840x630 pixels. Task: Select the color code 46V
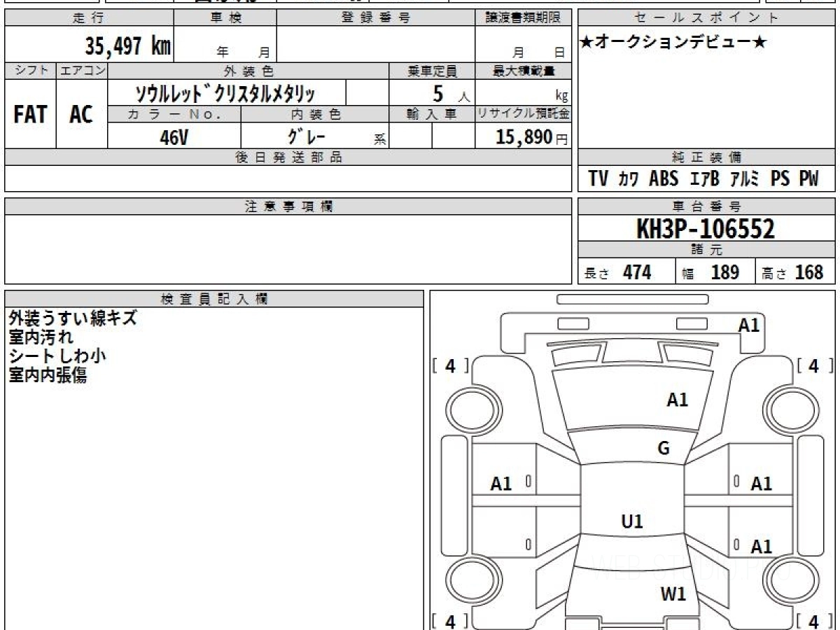[174, 137]
